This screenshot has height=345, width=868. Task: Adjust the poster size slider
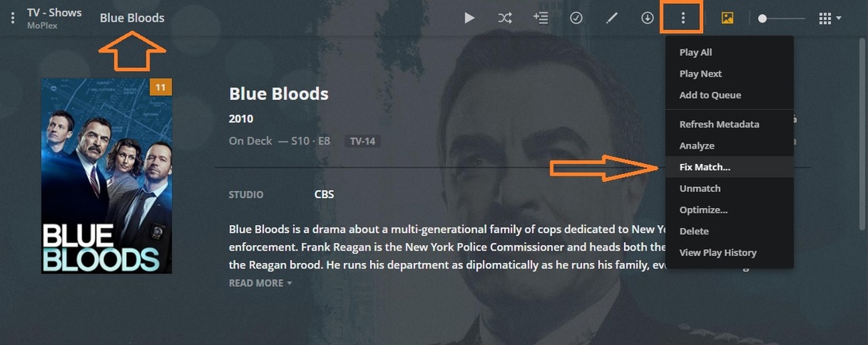point(781,19)
